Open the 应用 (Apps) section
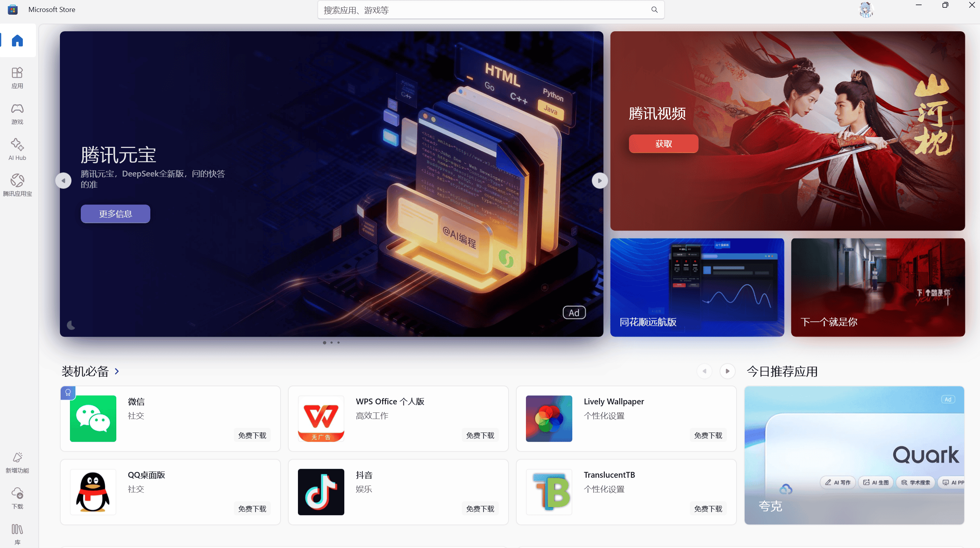Image resolution: width=980 pixels, height=548 pixels. pyautogui.click(x=17, y=77)
